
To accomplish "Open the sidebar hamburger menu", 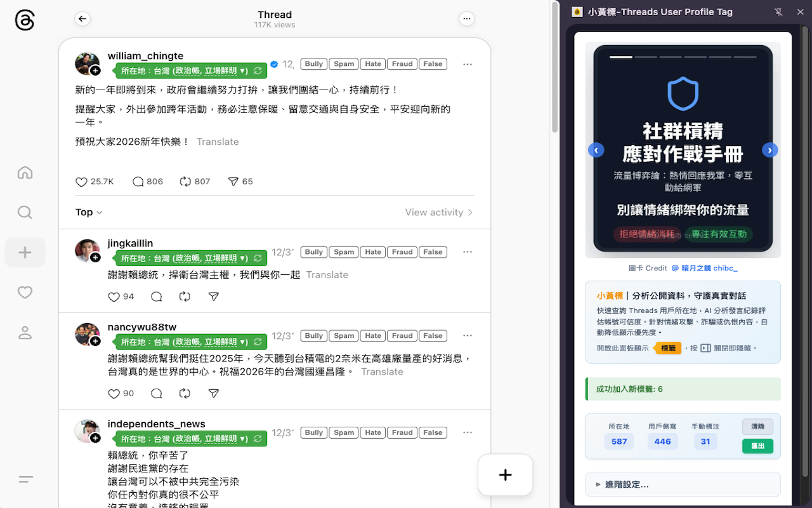I will 25,479.
